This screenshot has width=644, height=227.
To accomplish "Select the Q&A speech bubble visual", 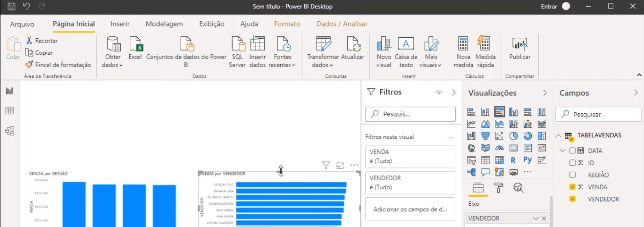I will 485,173.
